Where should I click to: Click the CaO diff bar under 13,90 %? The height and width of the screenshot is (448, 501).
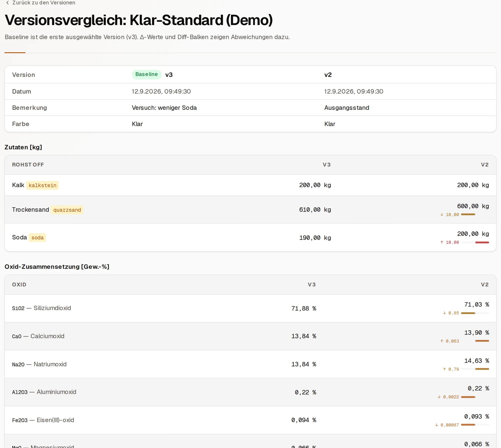click(475, 341)
